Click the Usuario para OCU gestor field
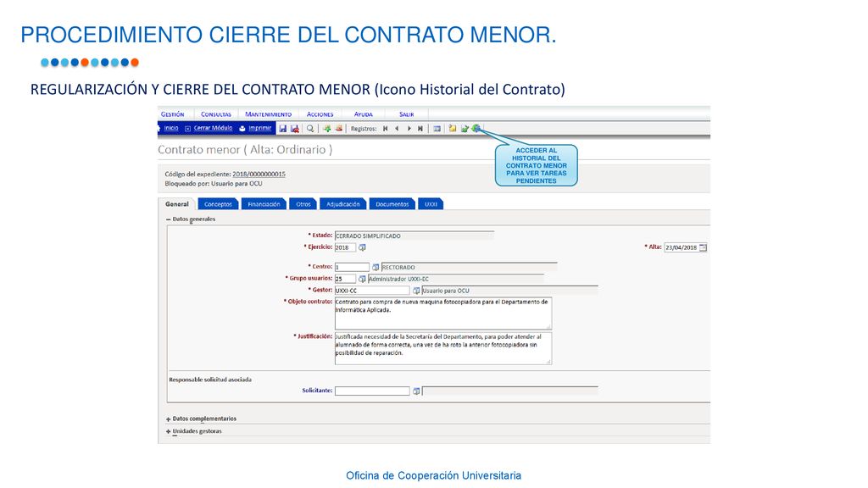This screenshot has height=488, width=868. (509, 291)
